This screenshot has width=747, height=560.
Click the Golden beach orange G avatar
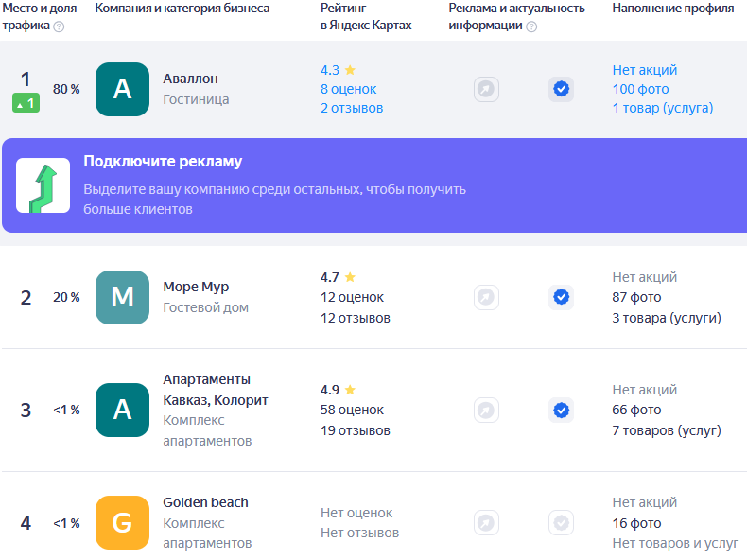(x=122, y=522)
